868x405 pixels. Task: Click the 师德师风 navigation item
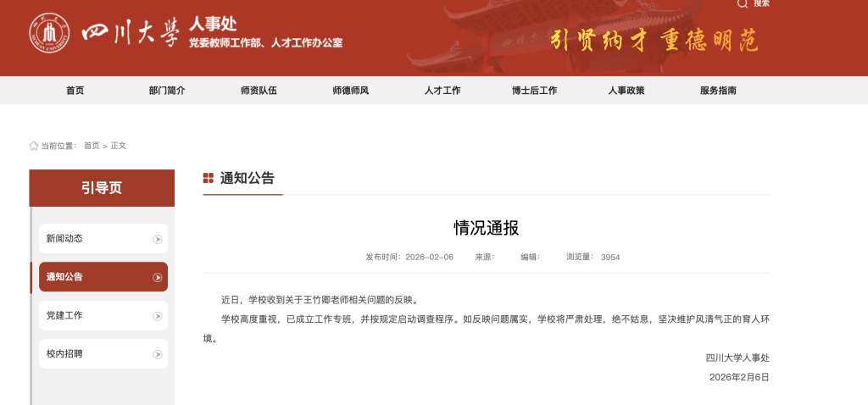[351, 91]
